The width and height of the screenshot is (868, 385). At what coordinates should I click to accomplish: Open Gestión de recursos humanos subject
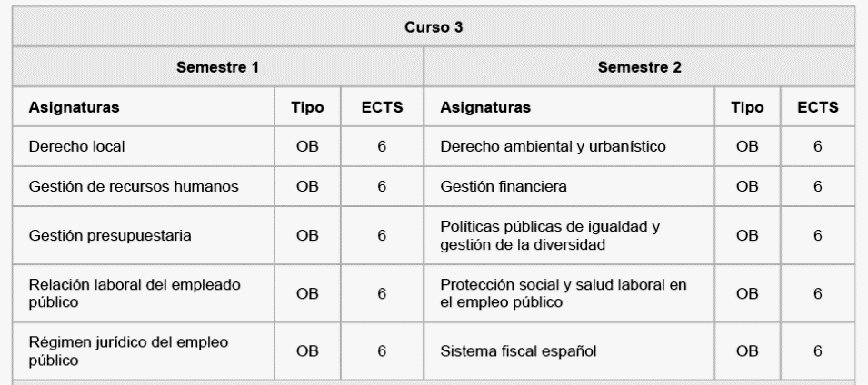[x=134, y=186]
